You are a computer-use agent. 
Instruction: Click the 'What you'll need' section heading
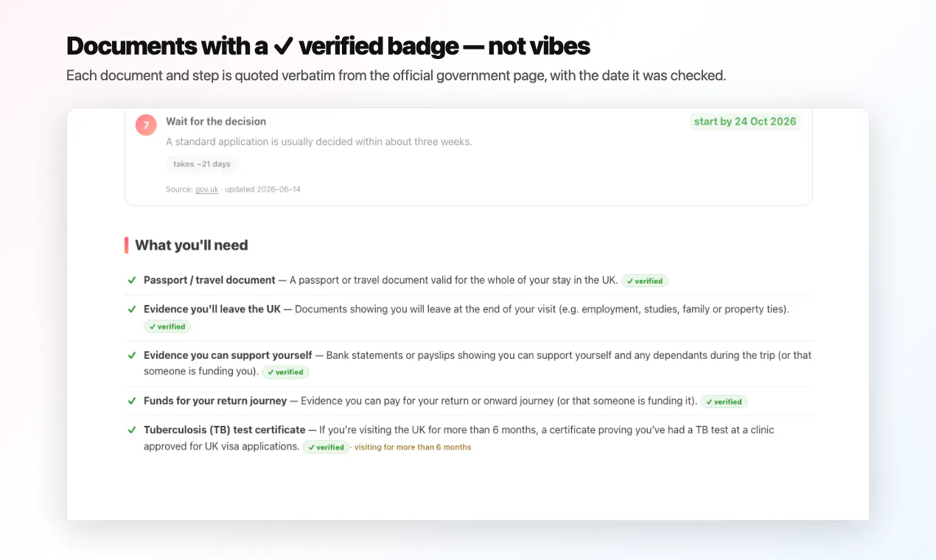pos(192,245)
